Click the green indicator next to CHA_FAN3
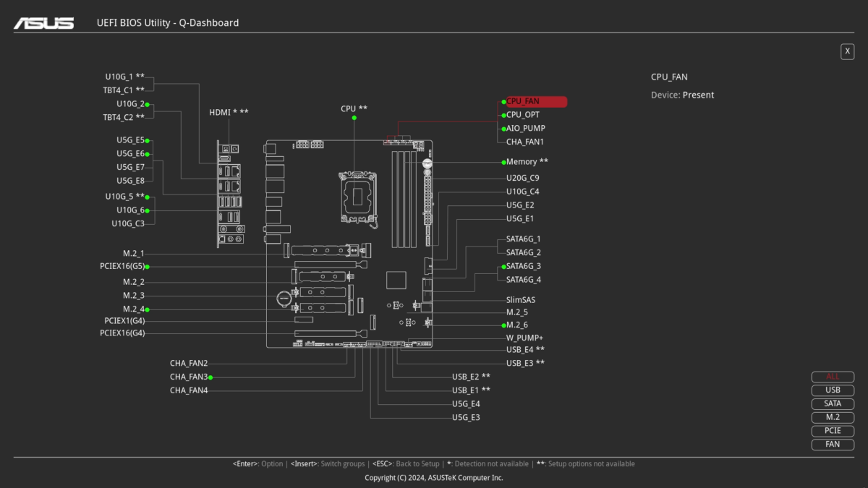 [212, 377]
